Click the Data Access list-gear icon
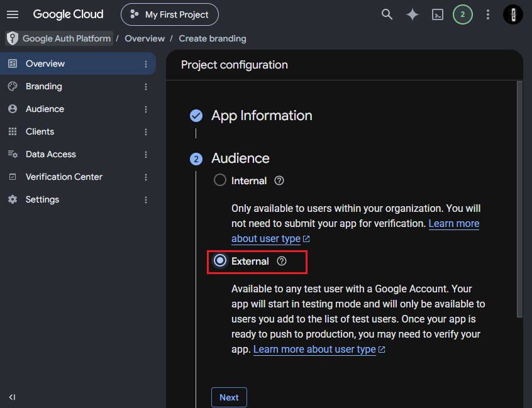The image size is (532, 408). [13, 154]
